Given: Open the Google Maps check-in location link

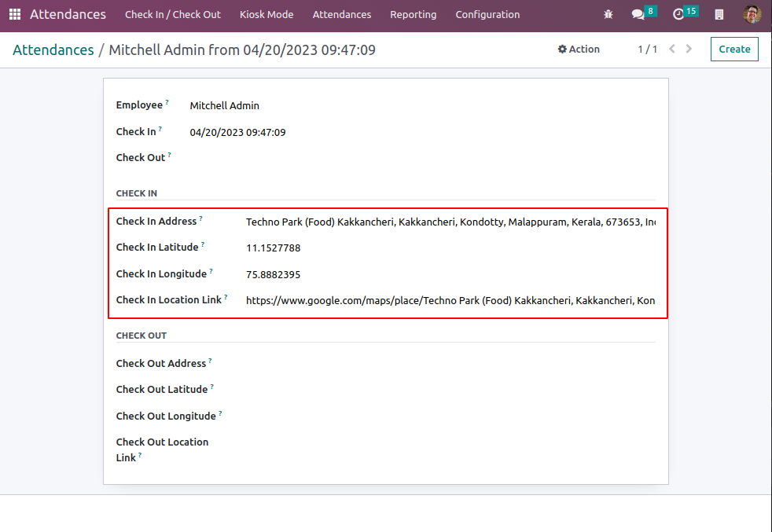Looking at the screenshot, I should [x=450, y=300].
